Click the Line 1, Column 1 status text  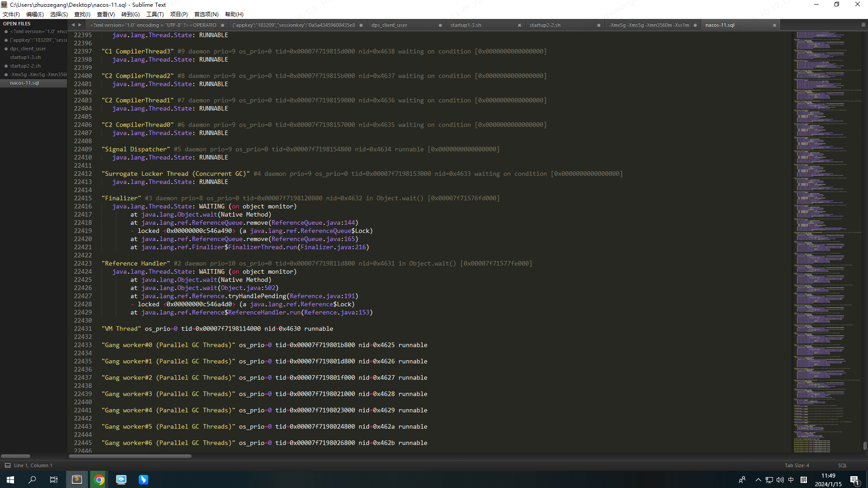(x=33, y=465)
